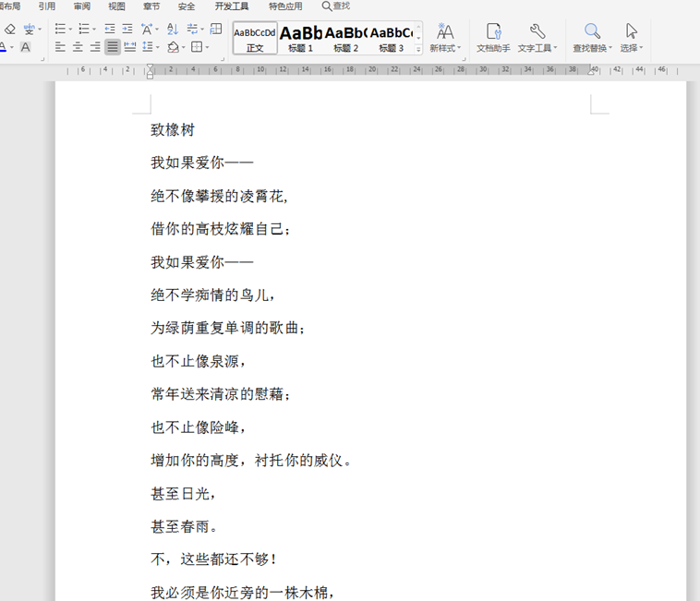Open the paragraph settings dialog launcher
The height and width of the screenshot is (601, 700).
(x=223, y=59)
